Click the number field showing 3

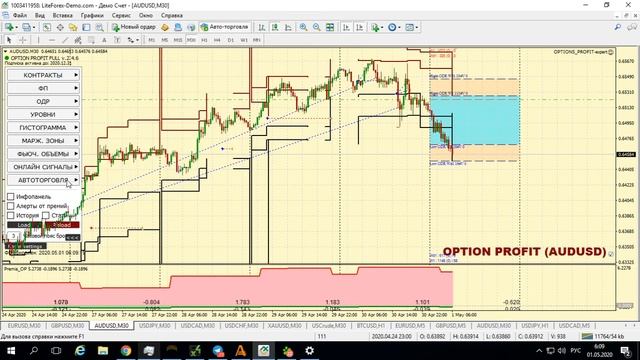click(x=13, y=236)
